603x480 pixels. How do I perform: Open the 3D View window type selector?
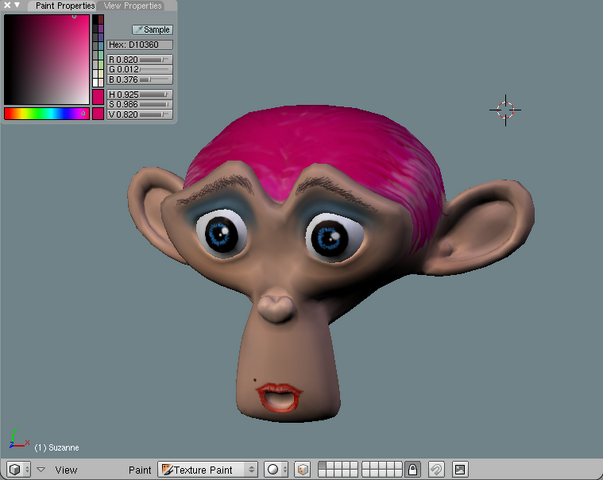18,470
